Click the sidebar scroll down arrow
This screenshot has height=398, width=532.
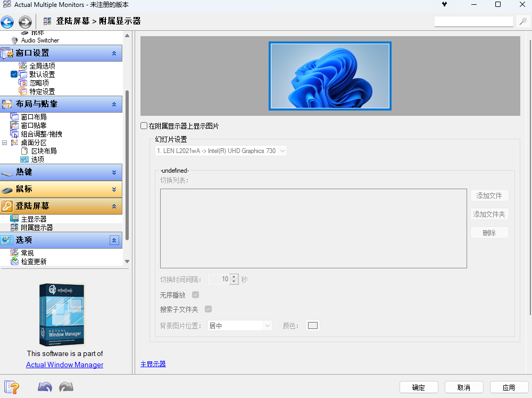pyautogui.click(x=127, y=261)
